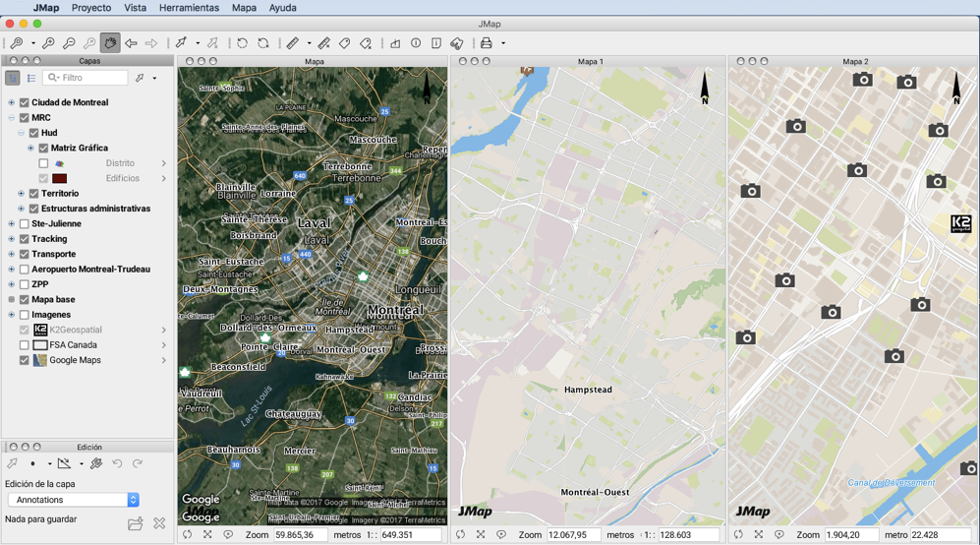Viewport: 980px width, 545px height.
Task: Select the measure ruler tool
Action: pyautogui.click(x=293, y=43)
